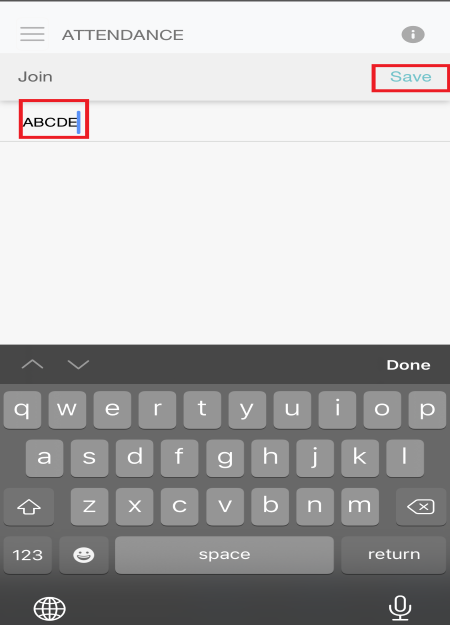Tap the info icon
Image resolution: width=450 pixels, height=625 pixels.
(413, 35)
